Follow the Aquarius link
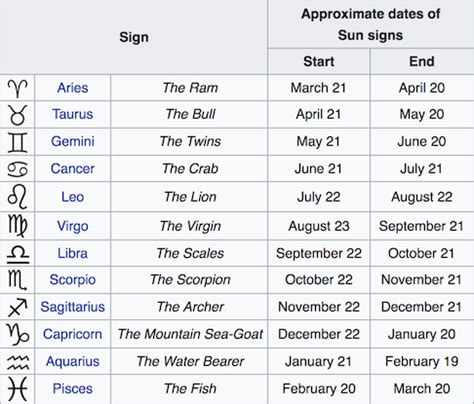 (x=73, y=362)
